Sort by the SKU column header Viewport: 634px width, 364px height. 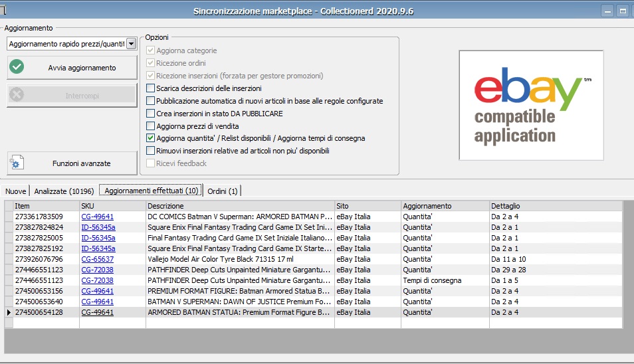(112, 206)
